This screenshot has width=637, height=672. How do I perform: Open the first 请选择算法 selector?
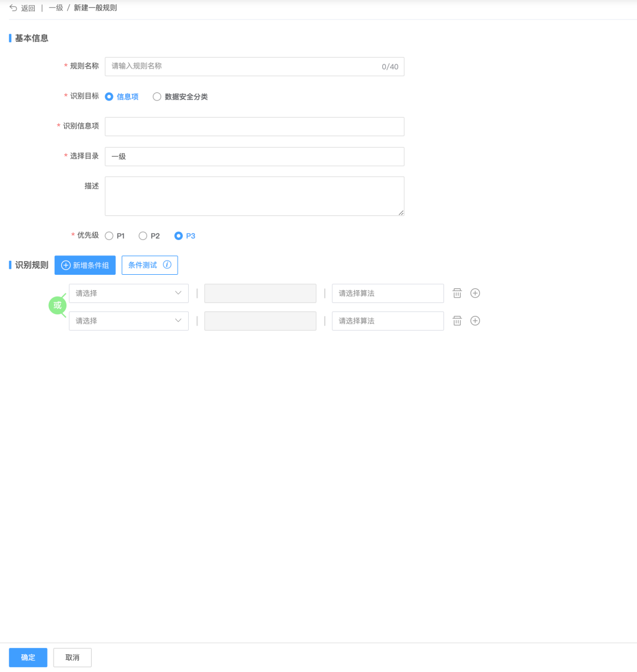(388, 293)
